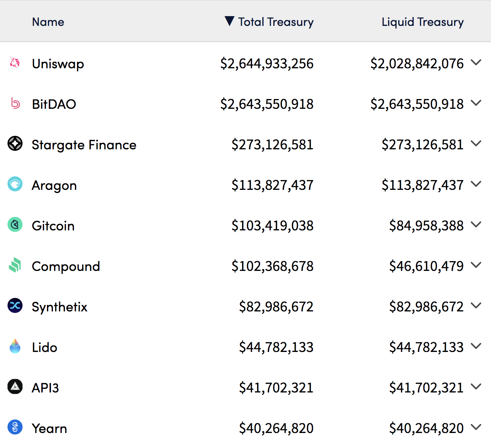Open the Stargate Finance name link

pyautogui.click(x=84, y=145)
